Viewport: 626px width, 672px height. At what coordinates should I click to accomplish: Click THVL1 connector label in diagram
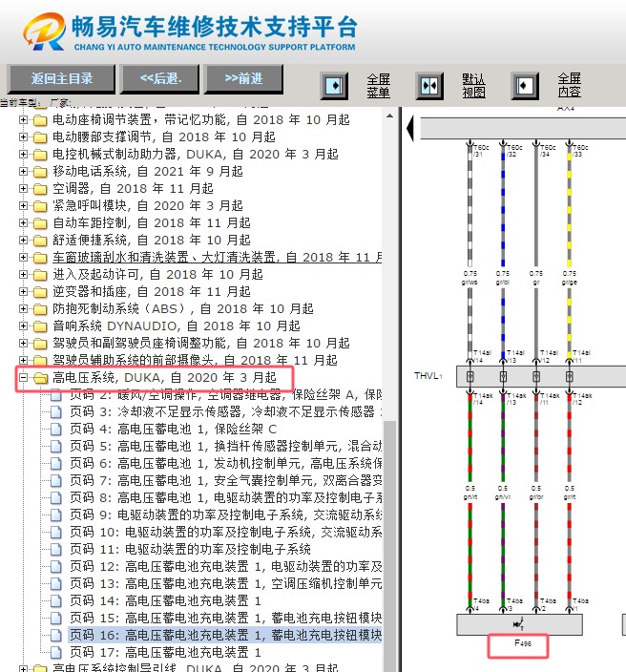[428, 376]
